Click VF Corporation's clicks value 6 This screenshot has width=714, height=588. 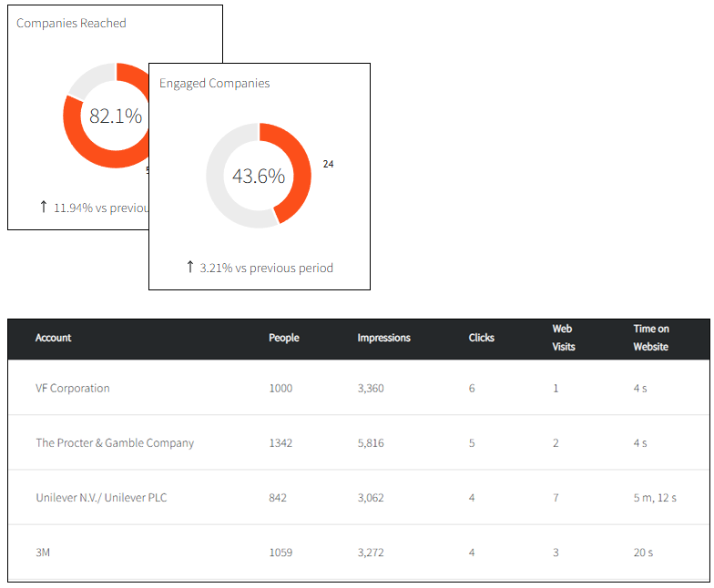(472, 388)
